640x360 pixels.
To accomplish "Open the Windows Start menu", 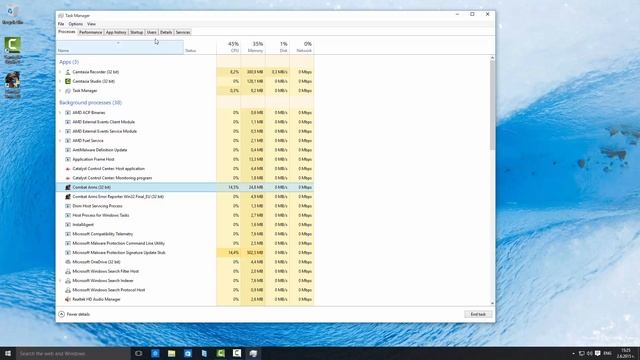I will tap(8, 353).
